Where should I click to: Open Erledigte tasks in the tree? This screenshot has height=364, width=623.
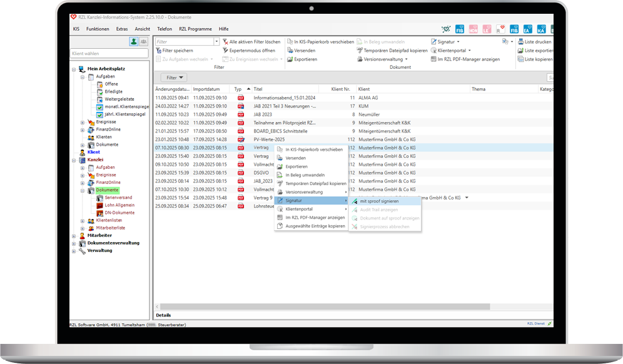point(114,91)
